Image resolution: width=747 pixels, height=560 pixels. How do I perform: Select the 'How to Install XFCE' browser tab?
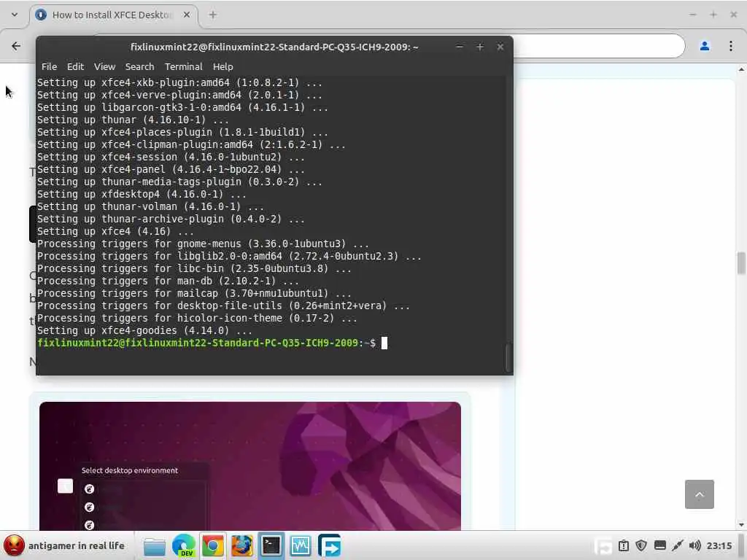112,15
